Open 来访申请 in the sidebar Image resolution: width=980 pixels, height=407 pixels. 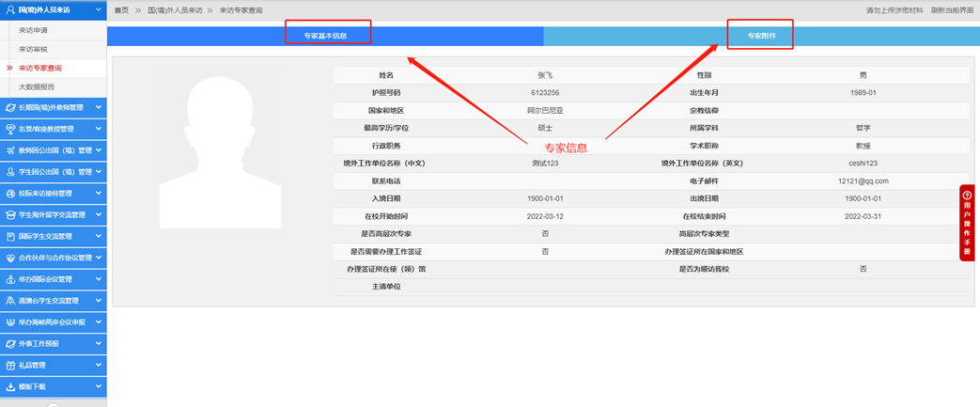[34, 30]
